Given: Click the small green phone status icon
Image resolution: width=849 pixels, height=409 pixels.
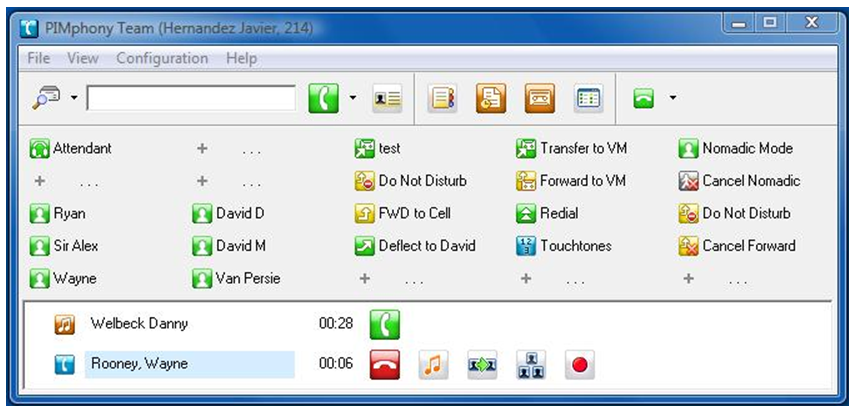Looking at the screenshot, I should (644, 98).
